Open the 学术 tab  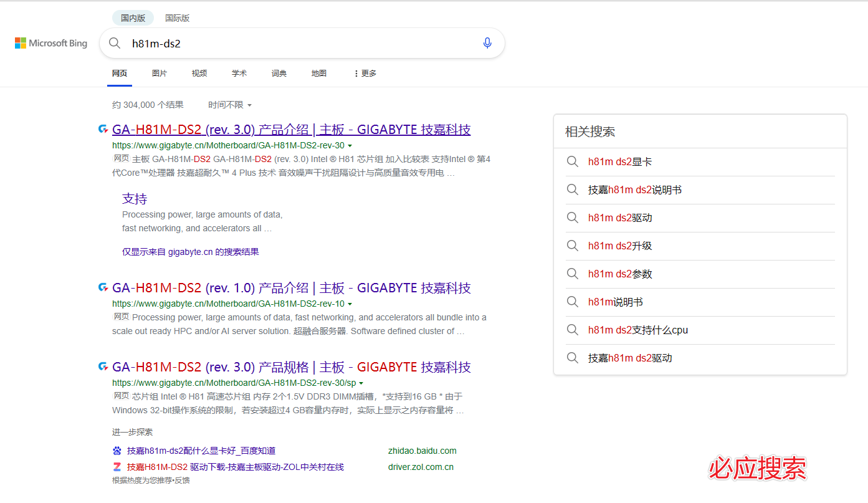pyautogui.click(x=239, y=74)
